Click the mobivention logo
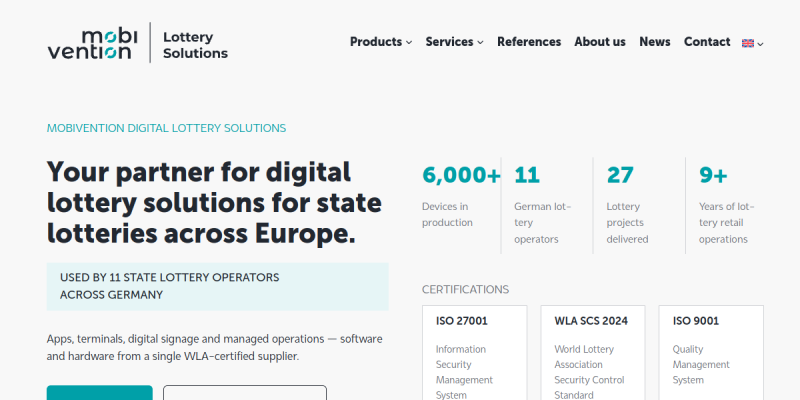 tap(92, 44)
